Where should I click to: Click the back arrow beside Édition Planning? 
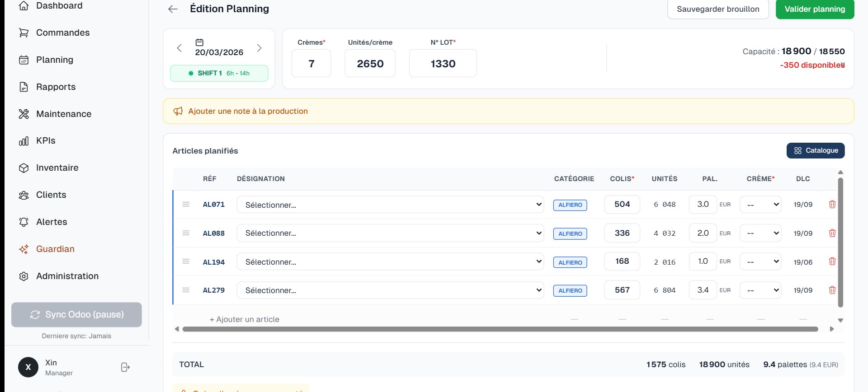173,9
